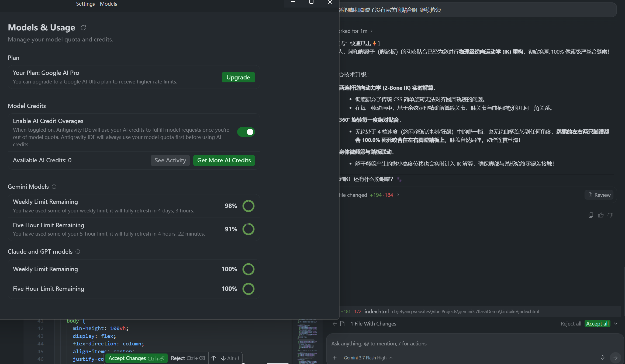Click the Review button
625x364 pixels.
599,195
